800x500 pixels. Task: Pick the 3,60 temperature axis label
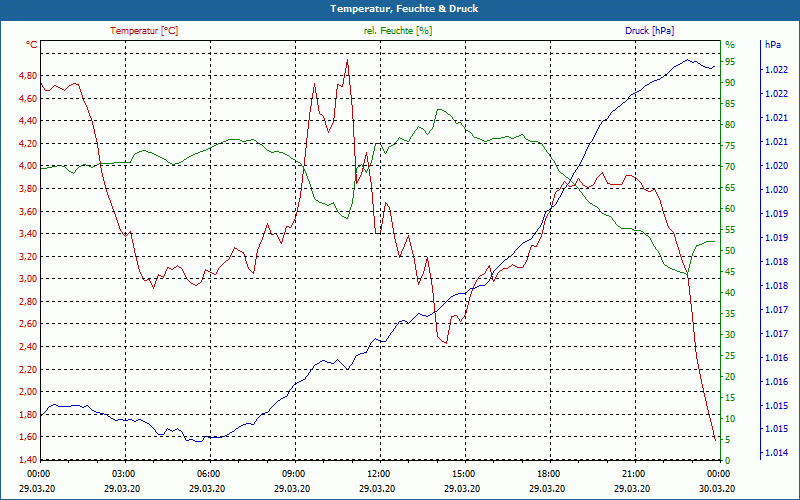[x=28, y=211]
